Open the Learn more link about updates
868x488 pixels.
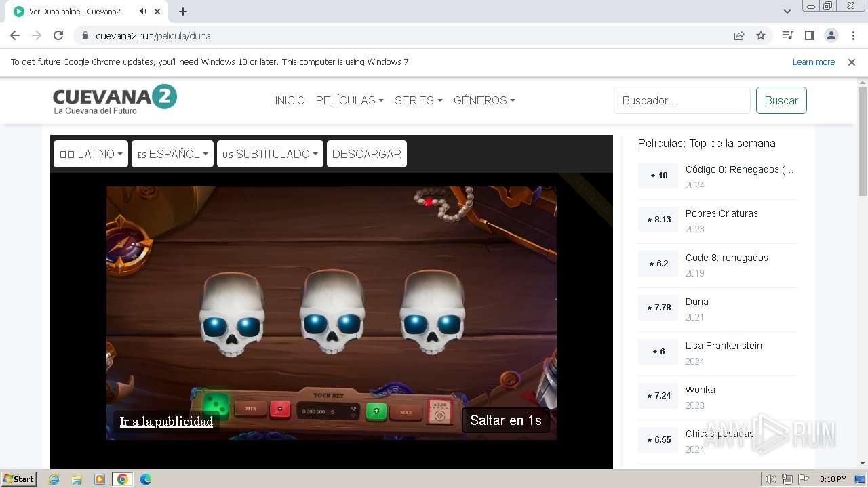(x=814, y=62)
